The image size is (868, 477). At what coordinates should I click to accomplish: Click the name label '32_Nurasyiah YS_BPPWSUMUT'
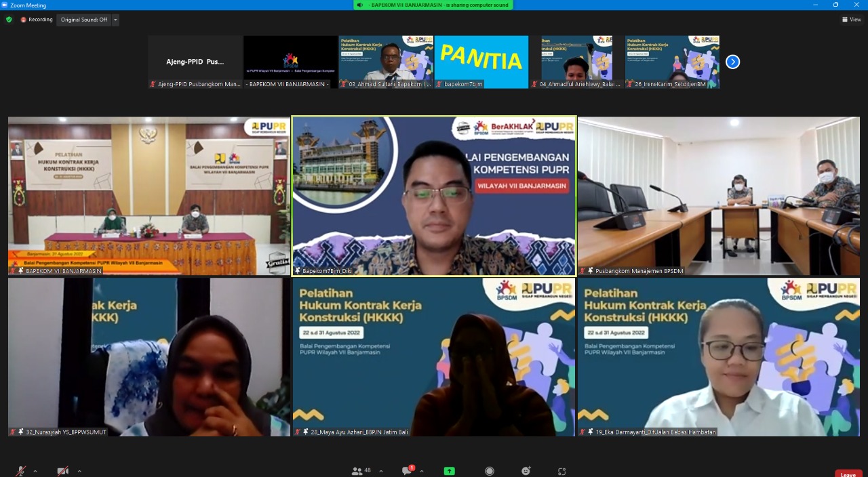[66, 432]
